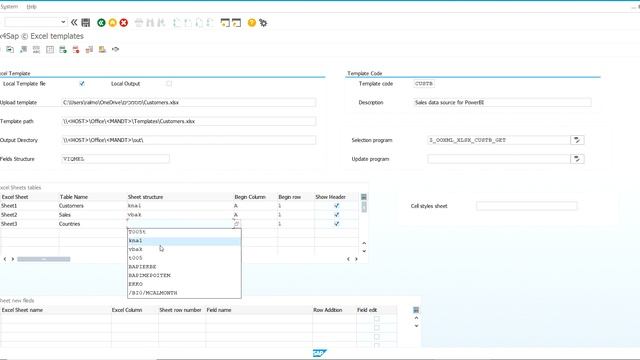Open Excel Sheets table settings icon
The width and height of the screenshot is (640, 360).
(x=364, y=197)
